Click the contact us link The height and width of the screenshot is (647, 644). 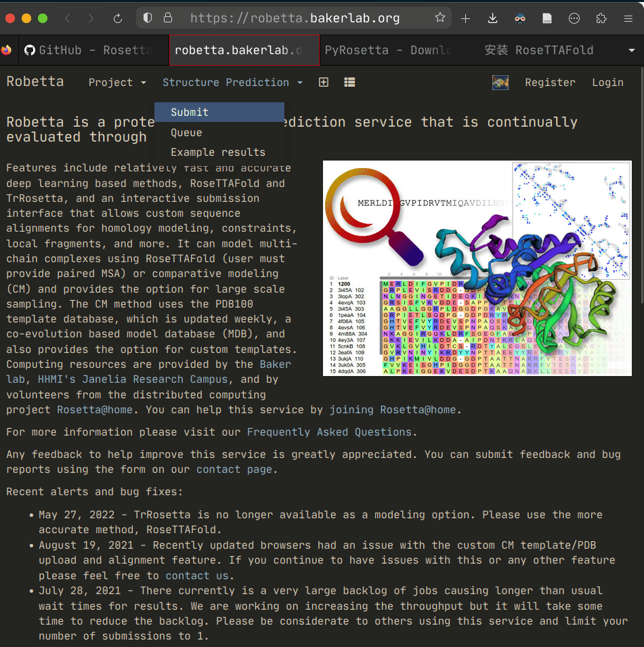[x=197, y=576]
